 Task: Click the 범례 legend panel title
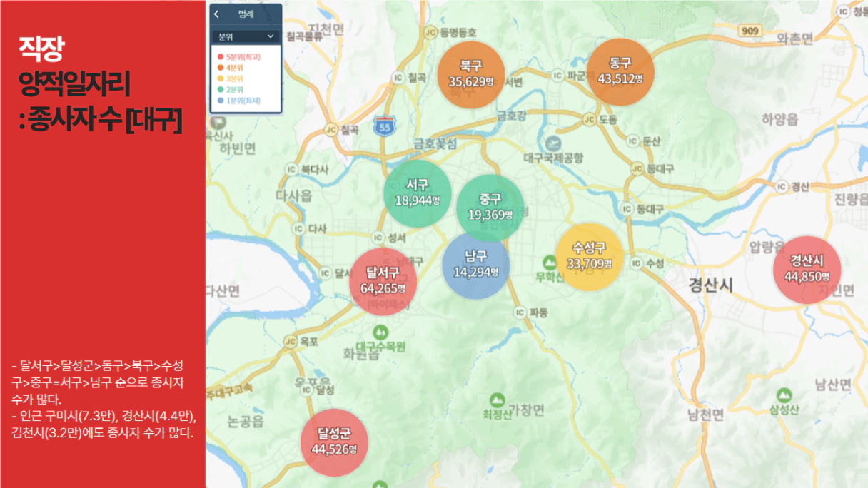tap(246, 14)
